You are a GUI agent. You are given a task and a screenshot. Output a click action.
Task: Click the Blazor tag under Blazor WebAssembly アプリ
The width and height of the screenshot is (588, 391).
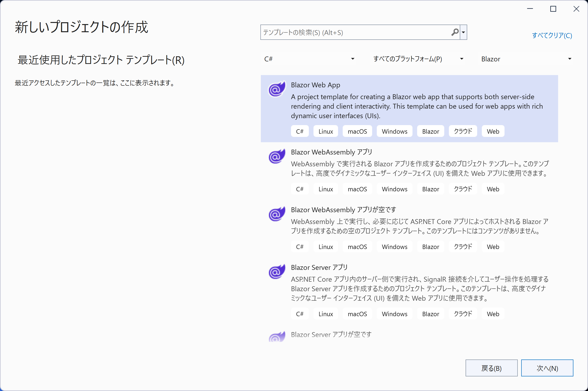[x=431, y=189]
